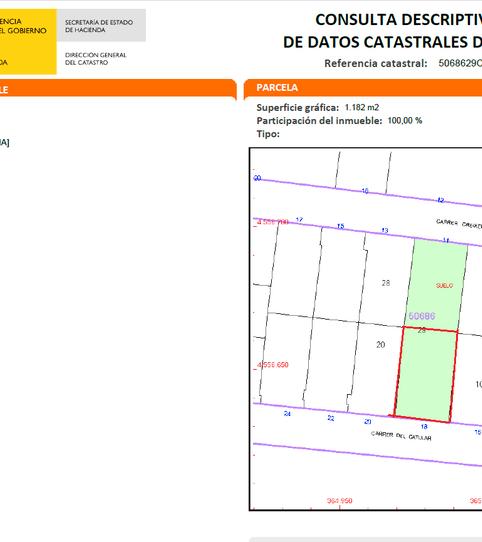
Task: Select the 'Superficie gráfica:' label
Action: tap(298, 108)
